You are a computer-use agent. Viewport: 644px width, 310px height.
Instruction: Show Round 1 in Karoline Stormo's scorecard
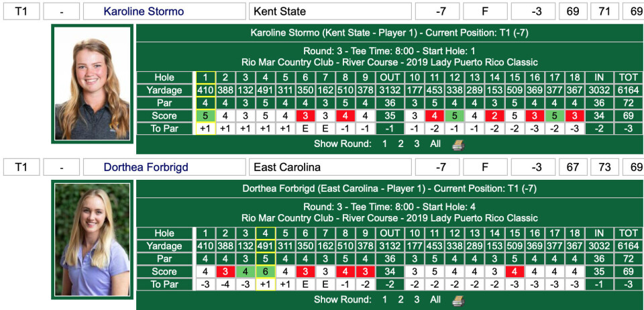[x=384, y=144]
